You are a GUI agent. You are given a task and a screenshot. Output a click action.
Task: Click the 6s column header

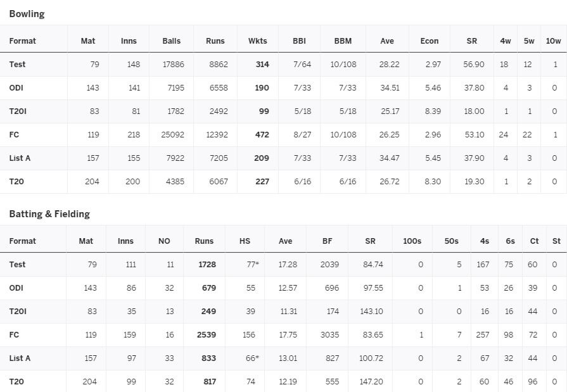(x=510, y=241)
